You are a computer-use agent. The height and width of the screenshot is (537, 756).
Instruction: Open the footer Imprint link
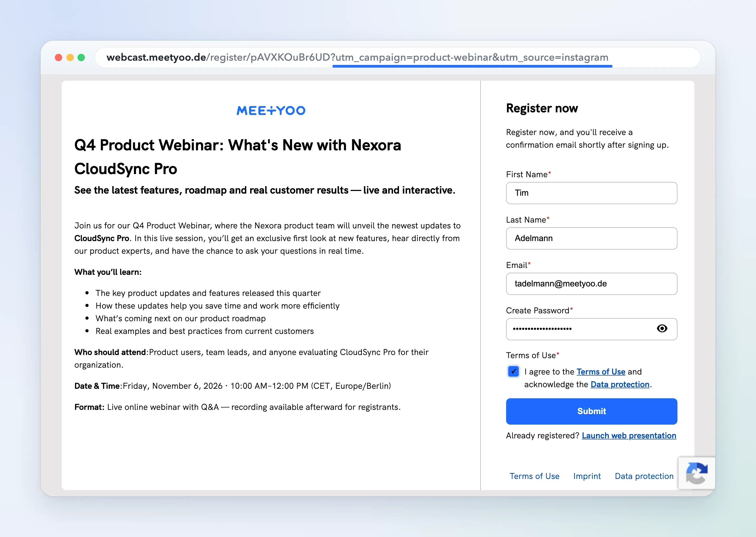point(587,476)
